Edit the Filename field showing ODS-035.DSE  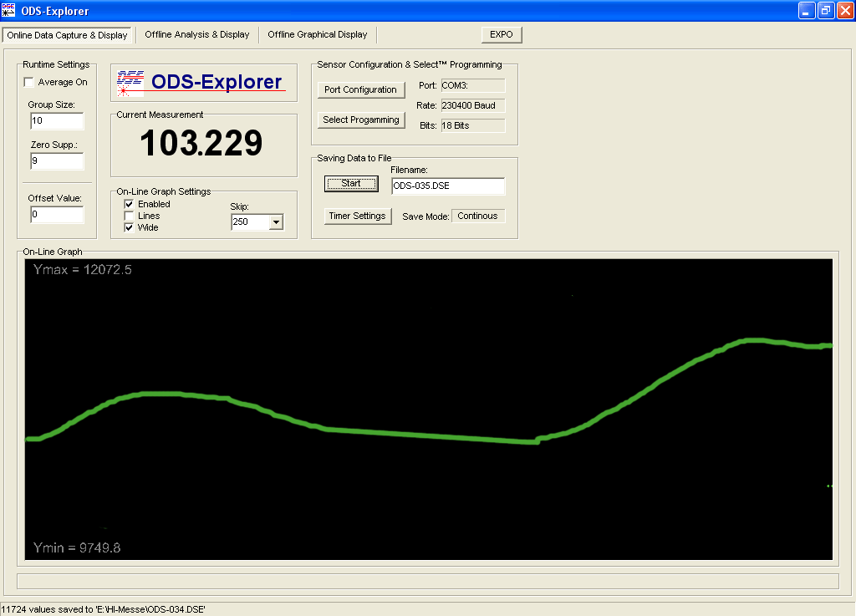pyautogui.click(x=448, y=186)
